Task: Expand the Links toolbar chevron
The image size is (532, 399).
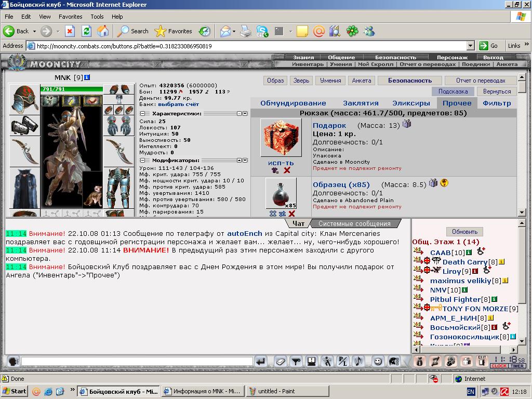Action: click(x=527, y=44)
